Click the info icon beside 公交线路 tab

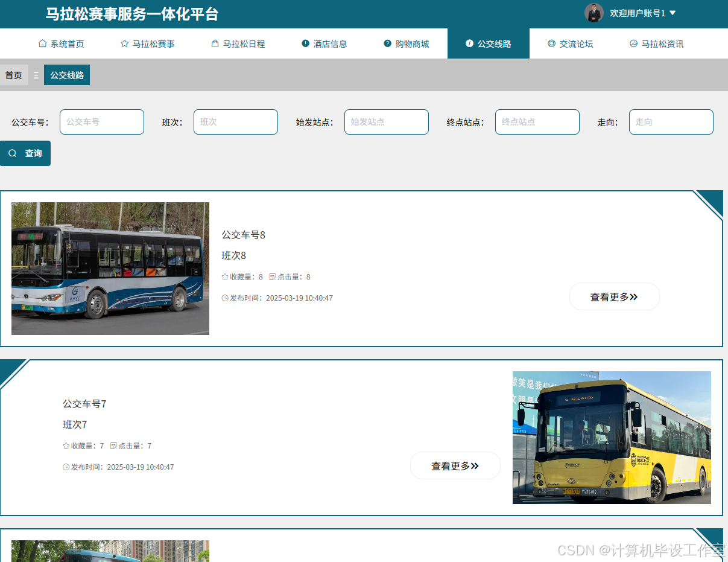click(469, 43)
